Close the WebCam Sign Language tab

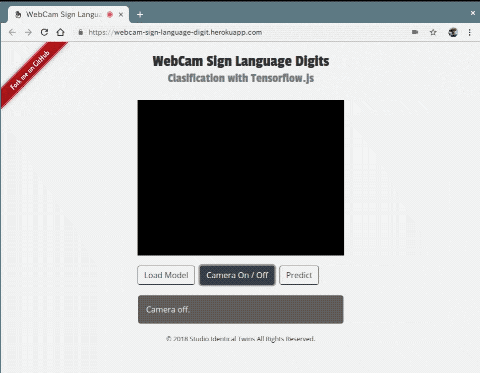(121, 14)
